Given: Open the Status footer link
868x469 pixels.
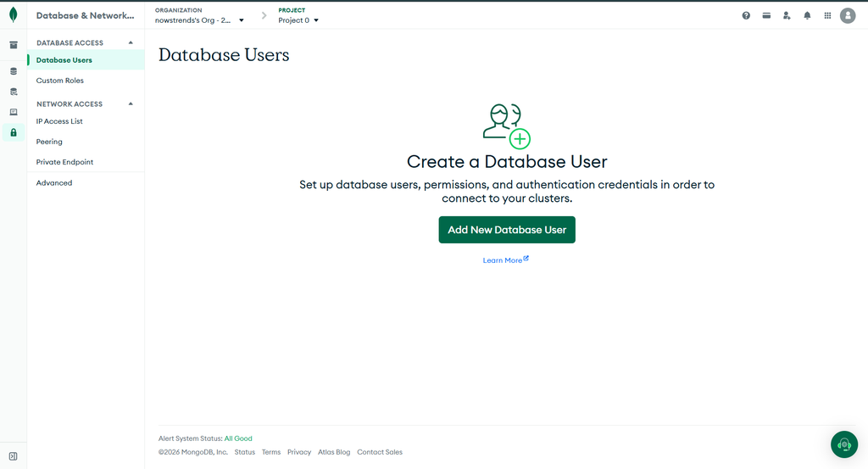Looking at the screenshot, I should [245, 452].
